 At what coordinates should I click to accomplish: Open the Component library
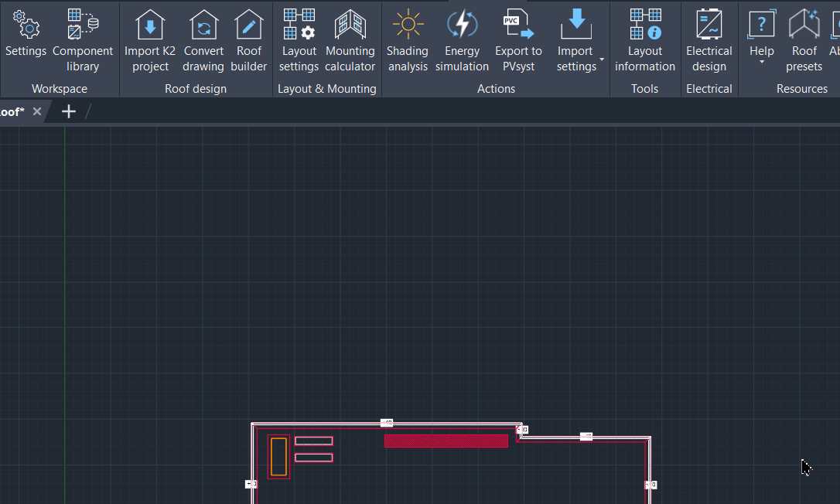[83, 41]
